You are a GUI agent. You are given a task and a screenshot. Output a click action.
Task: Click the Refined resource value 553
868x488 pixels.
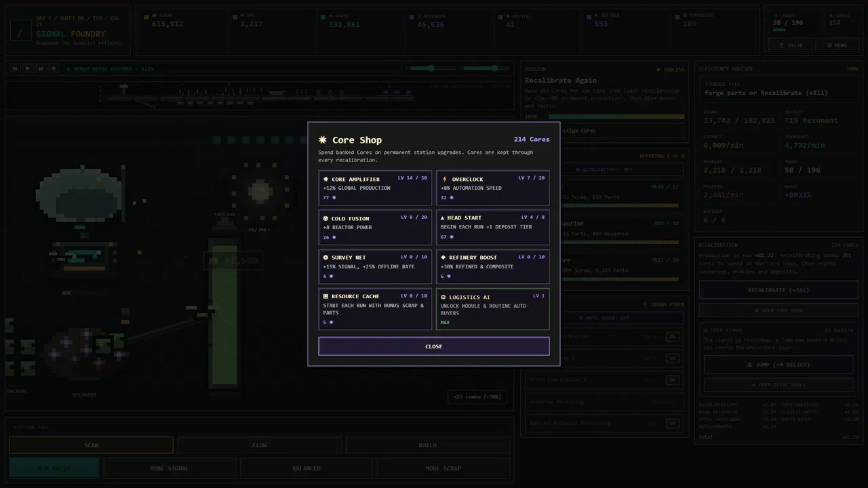[601, 24]
